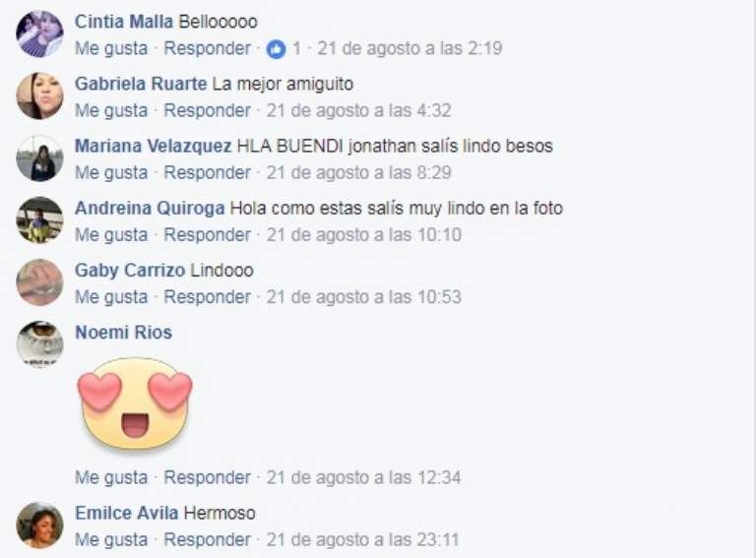Screen dimensions: 756x558
Task: Click the heart-eyes sticker in Noemi Rios's comment
Action: (135, 404)
